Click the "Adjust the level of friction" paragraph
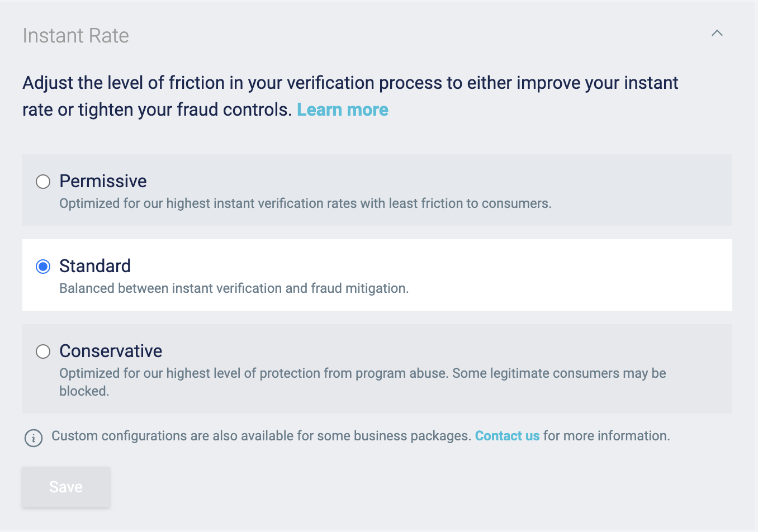The height and width of the screenshot is (532, 758). tap(350, 83)
